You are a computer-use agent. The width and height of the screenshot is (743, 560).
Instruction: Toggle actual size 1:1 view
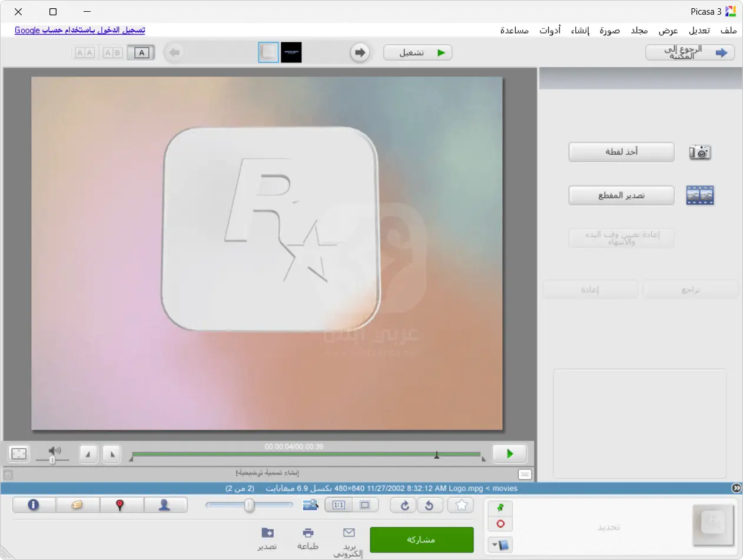tap(339, 505)
